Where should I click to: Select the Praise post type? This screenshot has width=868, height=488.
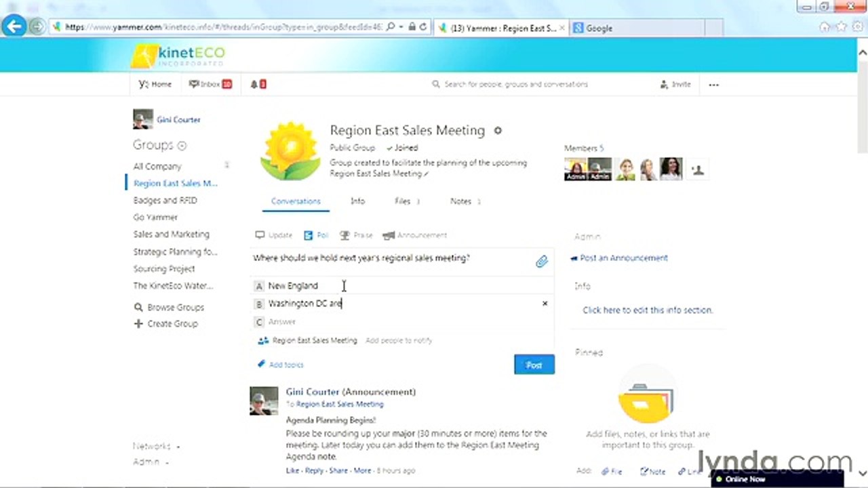pos(356,235)
